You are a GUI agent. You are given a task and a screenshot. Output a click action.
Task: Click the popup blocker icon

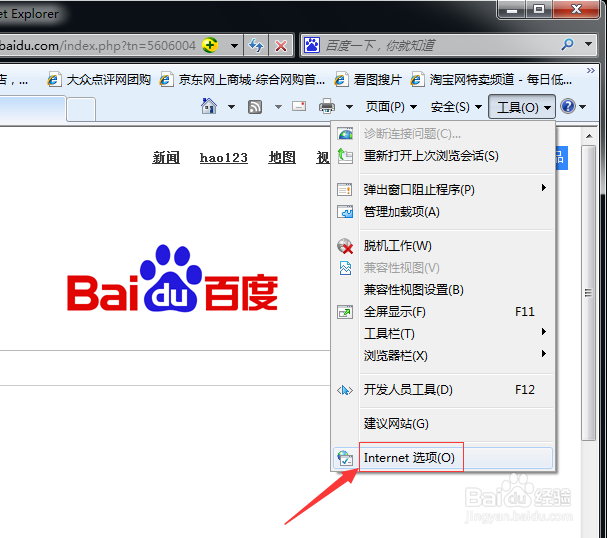tap(345, 190)
